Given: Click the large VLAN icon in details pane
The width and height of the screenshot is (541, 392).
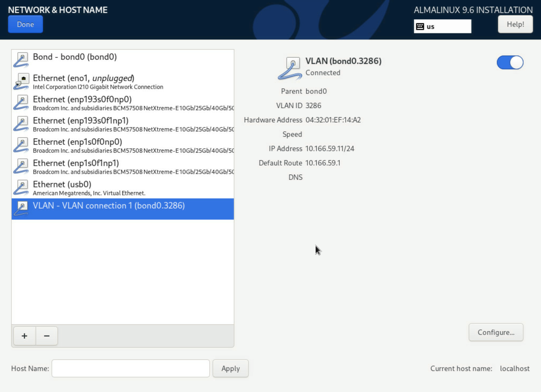Looking at the screenshot, I should [290, 68].
